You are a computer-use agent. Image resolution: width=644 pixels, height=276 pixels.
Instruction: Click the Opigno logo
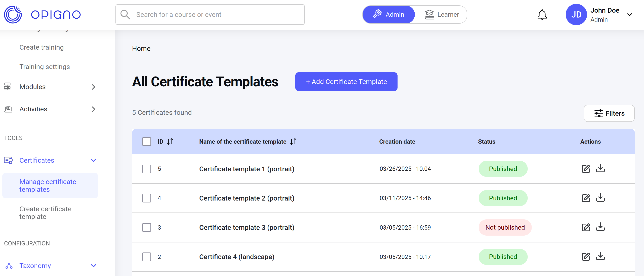click(x=42, y=15)
